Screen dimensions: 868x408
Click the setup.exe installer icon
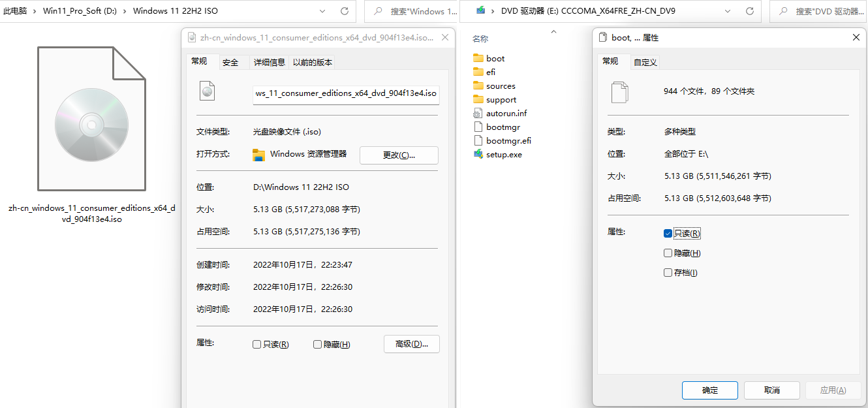[478, 154]
